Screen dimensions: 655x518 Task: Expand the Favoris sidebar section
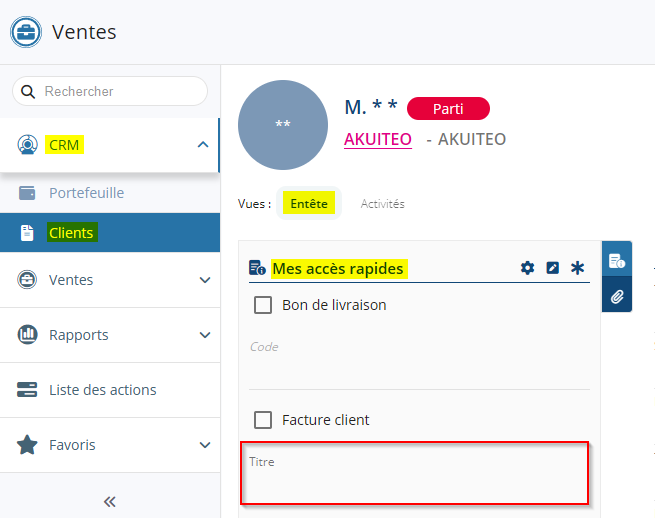tap(205, 445)
